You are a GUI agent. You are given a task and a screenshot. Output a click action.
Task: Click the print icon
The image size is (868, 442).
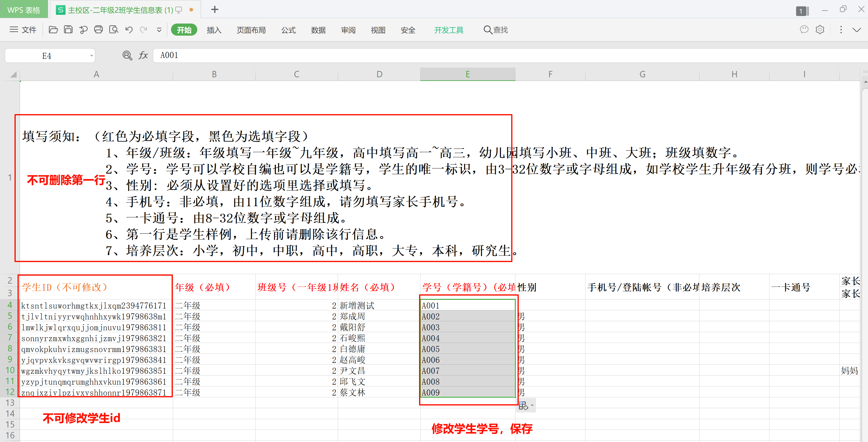[x=98, y=30]
